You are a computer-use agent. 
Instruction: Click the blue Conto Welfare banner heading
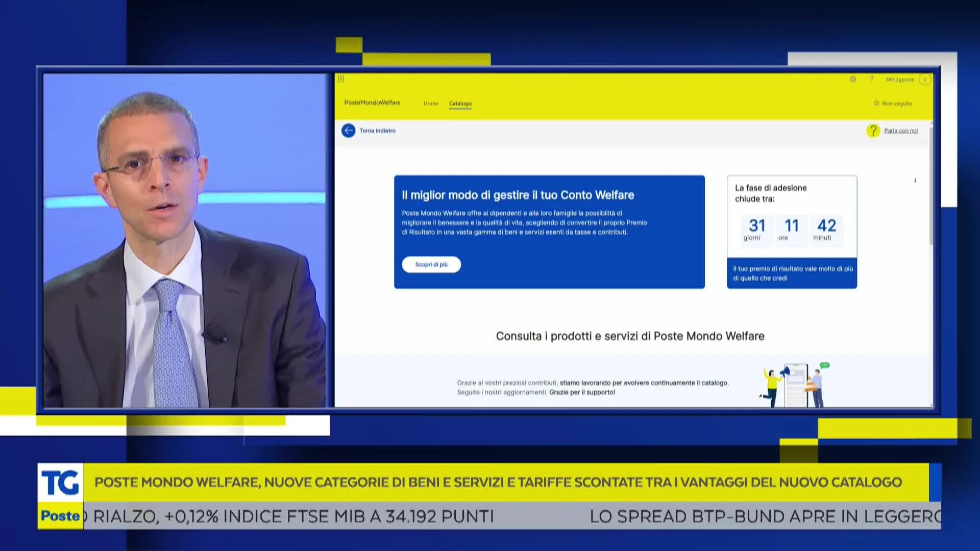click(518, 195)
